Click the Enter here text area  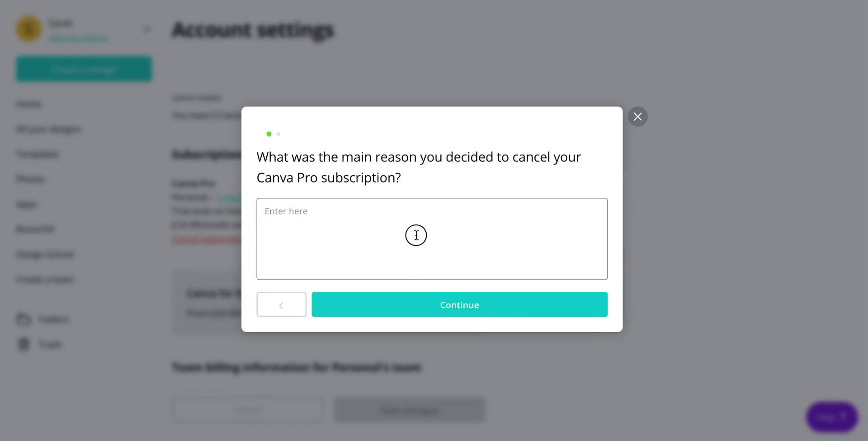(x=432, y=239)
